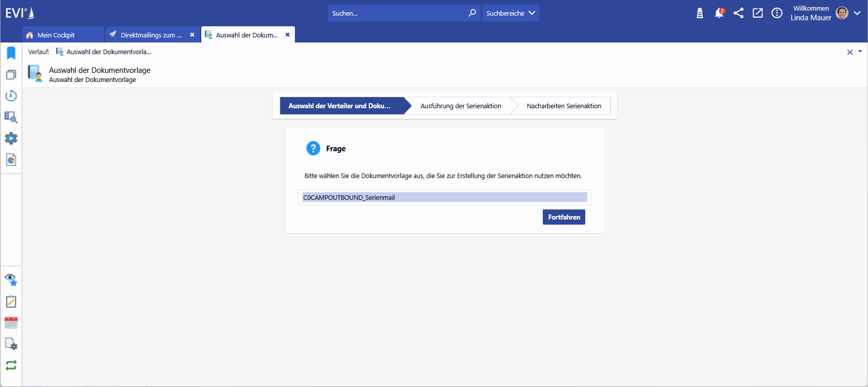Click the Fortfahren button
868x387 pixels.
pos(563,217)
